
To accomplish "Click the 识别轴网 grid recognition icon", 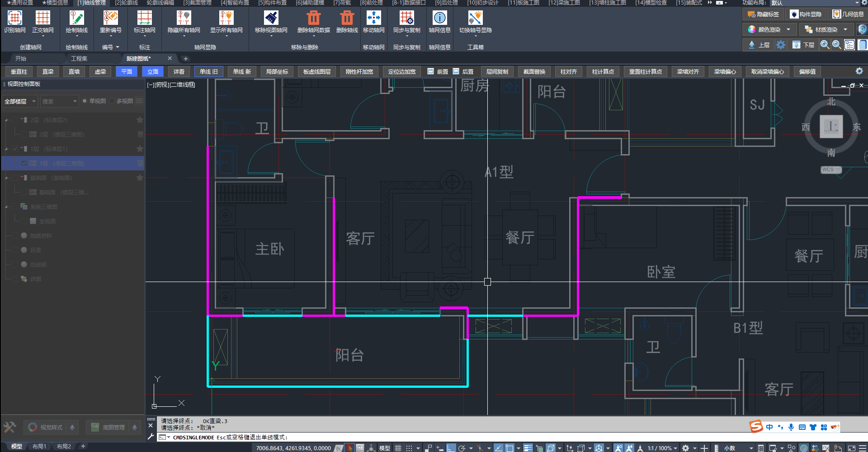I will click(x=14, y=19).
